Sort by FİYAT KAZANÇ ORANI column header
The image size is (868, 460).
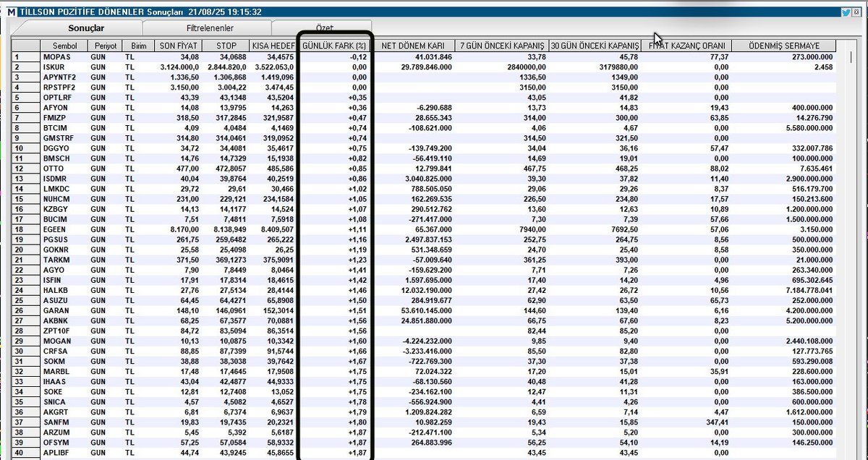(x=686, y=44)
